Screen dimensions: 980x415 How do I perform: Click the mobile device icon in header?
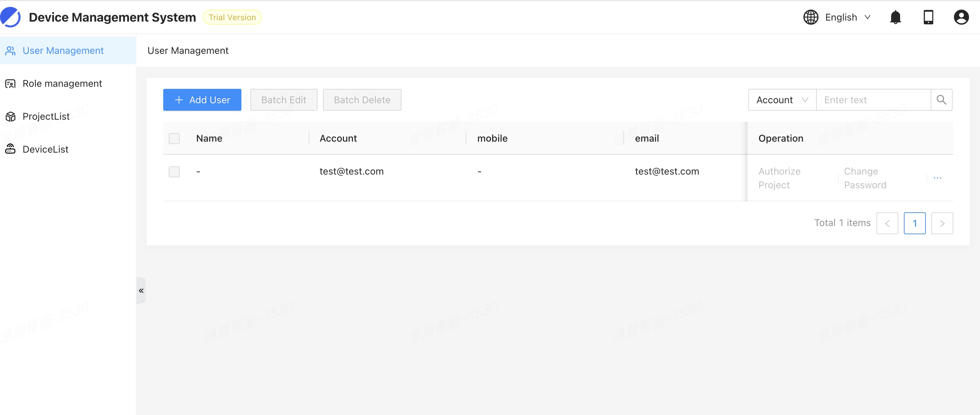point(928,17)
